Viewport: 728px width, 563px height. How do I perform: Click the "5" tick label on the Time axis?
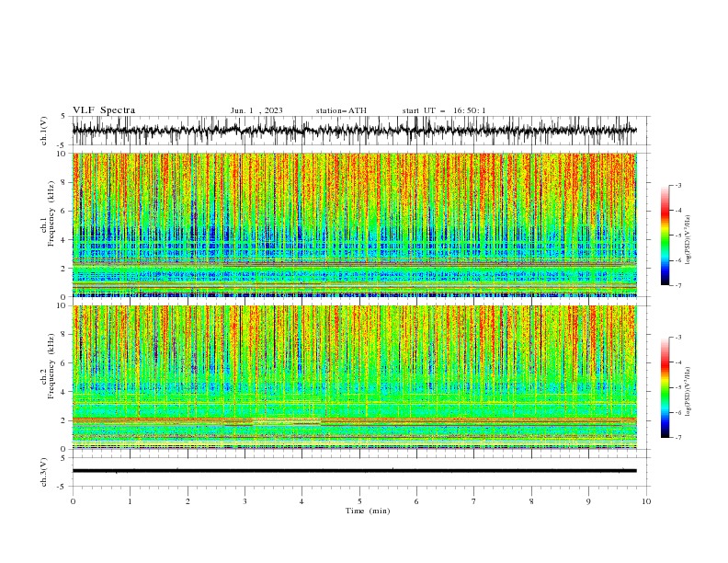pyautogui.click(x=359, y=501)
